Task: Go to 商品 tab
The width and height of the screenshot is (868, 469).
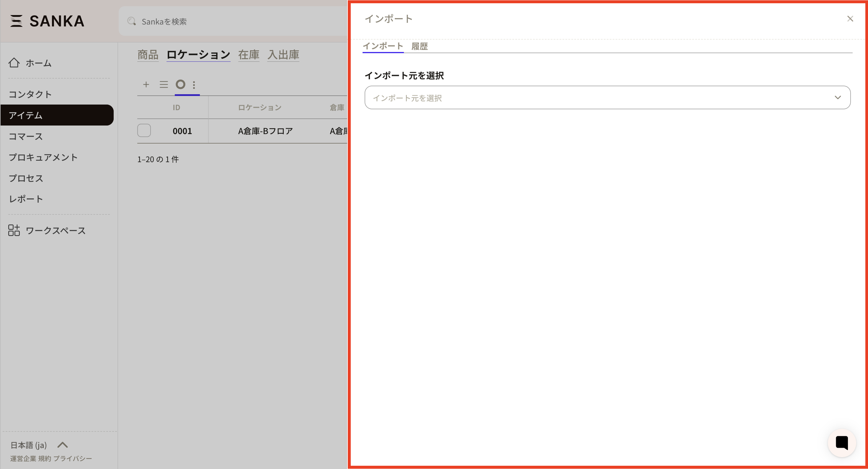Action: tap(148, 55)
